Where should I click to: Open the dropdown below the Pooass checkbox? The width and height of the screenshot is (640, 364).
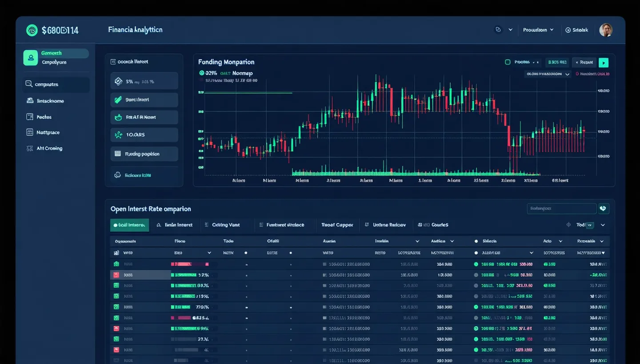tap(548, 74)
